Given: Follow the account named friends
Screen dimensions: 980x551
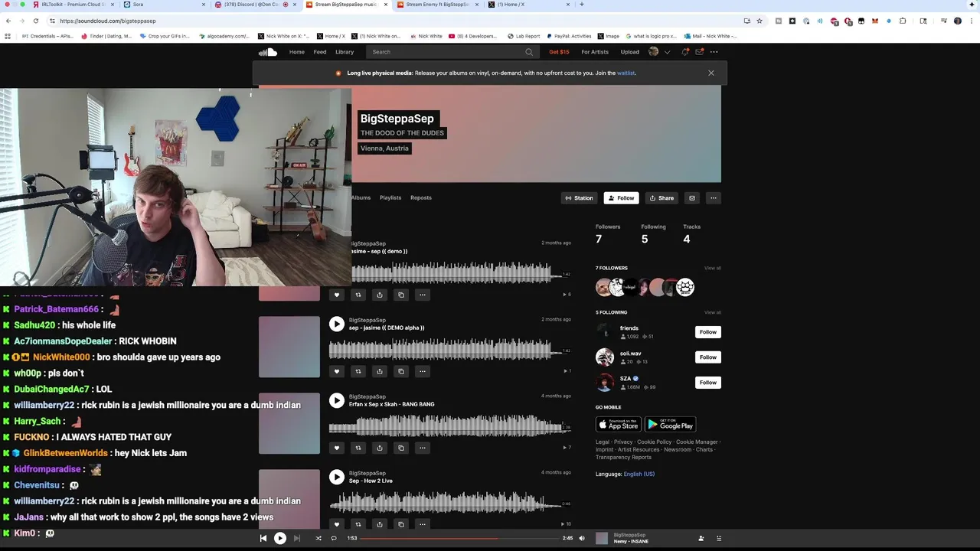Looking at the screenshot, I should pos(707,332).
